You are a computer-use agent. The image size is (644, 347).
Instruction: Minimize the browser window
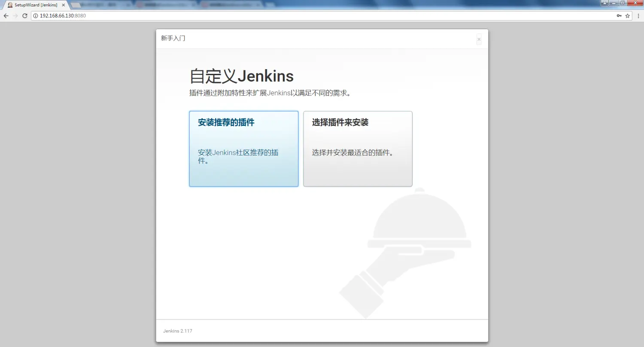click(614, 3)
